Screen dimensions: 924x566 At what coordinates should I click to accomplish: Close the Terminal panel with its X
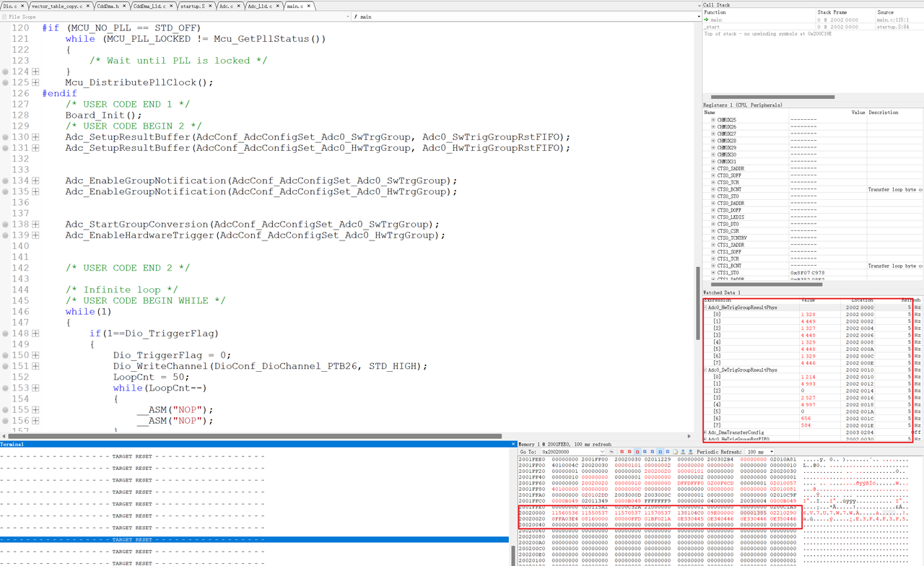click(x=513, y=444)
